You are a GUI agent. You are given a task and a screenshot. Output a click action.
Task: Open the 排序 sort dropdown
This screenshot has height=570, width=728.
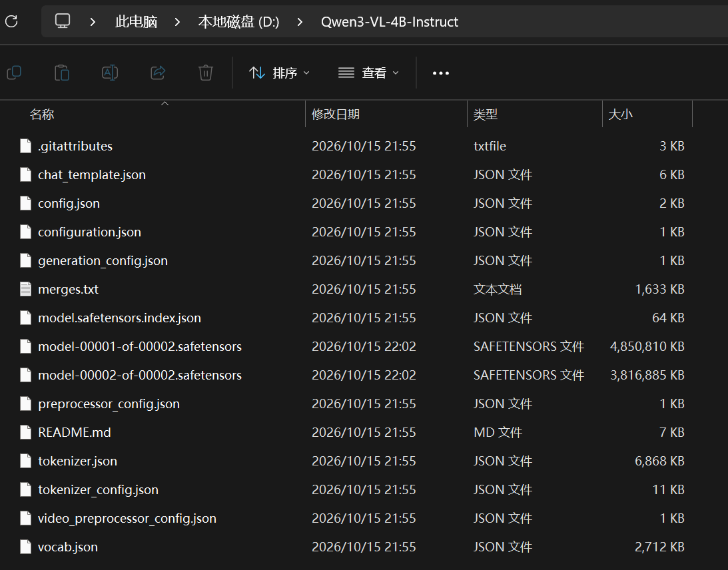(x=280, y=73)
